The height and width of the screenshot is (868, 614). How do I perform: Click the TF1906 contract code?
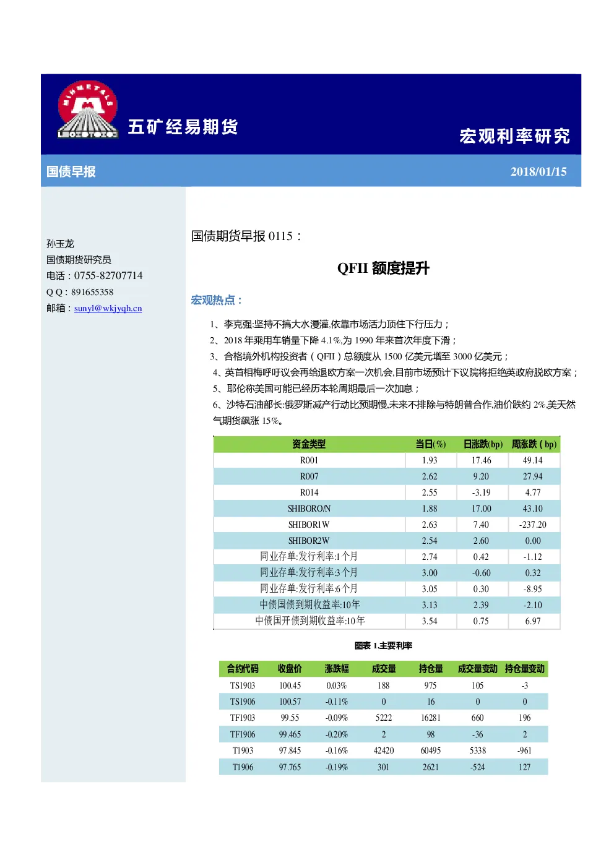point(243,734)
